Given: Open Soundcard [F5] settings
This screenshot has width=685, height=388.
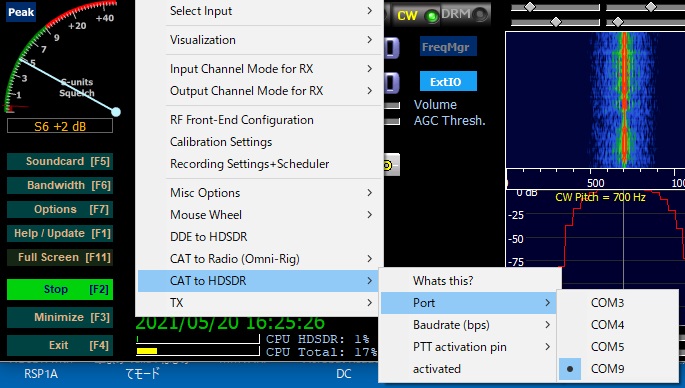Looking at the screenshot, I should point(60,161).
